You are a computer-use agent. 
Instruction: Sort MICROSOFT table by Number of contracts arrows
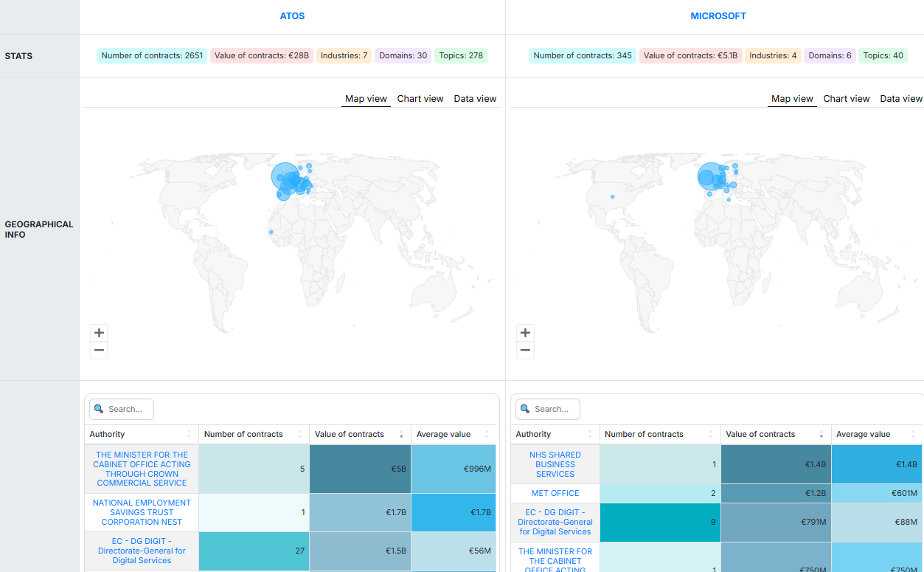click(x=711, y=435)
